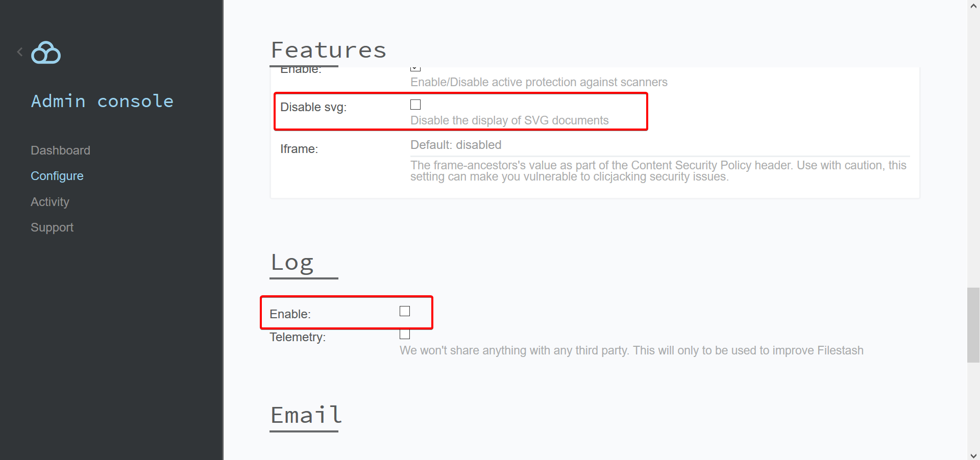Go to the Configure section

coord(57,176)
